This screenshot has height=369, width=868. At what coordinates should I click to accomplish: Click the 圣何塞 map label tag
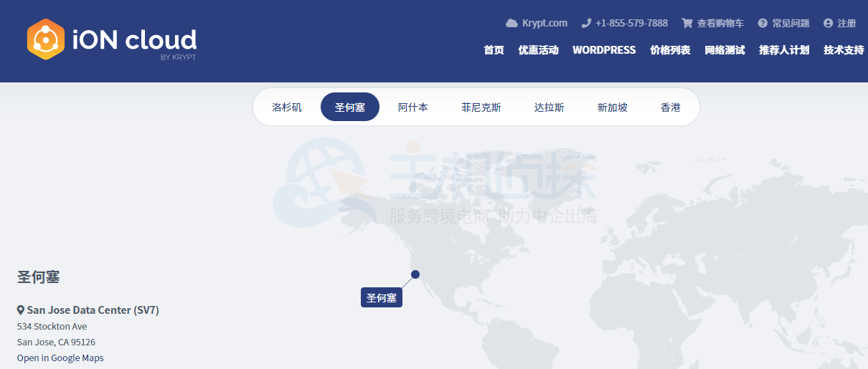382,297
